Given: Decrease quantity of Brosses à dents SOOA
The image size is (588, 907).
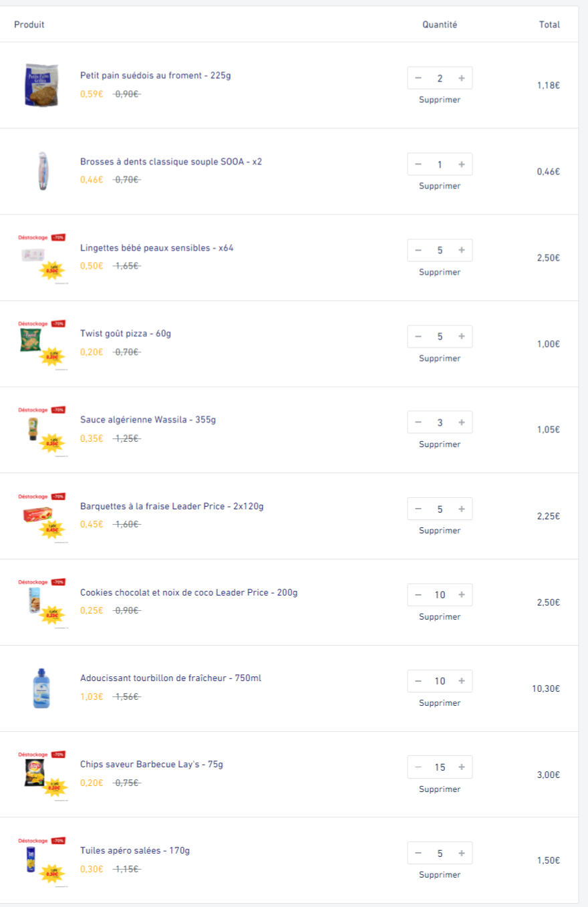Looking at the screenshot, I should click(418, 164).
